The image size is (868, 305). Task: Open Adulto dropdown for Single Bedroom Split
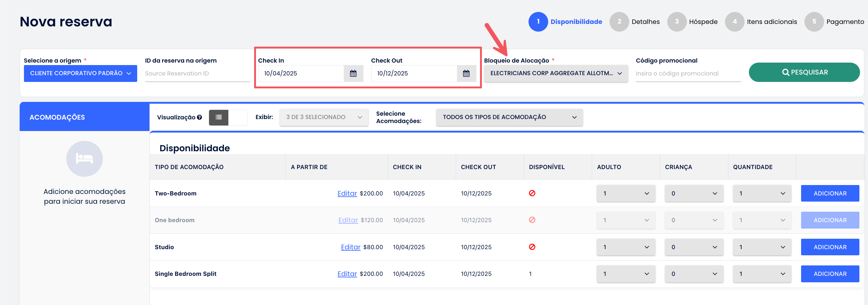click(x=626, y=274)
